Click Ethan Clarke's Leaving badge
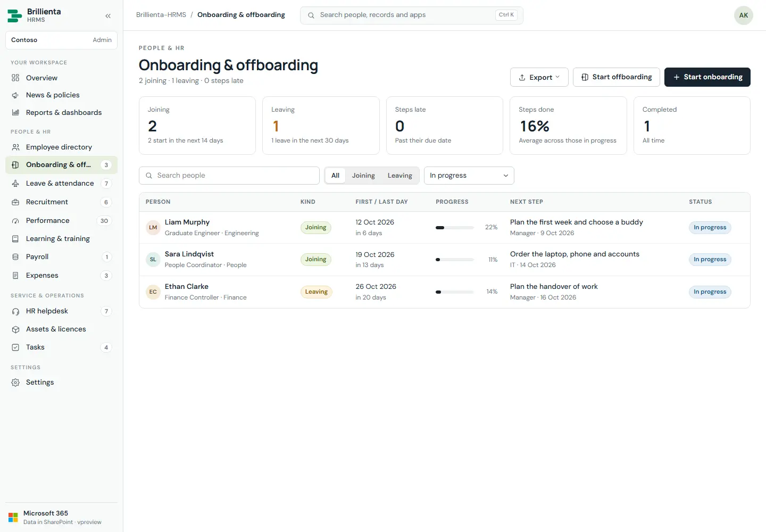The width and height of the screenshot is (766, 532). (317, 292)
